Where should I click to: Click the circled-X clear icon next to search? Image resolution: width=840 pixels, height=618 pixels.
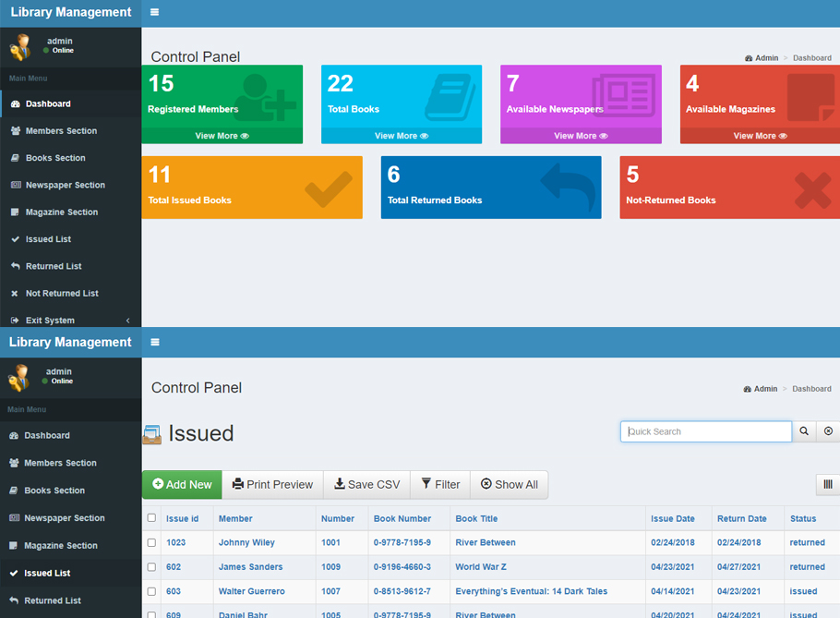pyautogui.click(x=828, y=431)
